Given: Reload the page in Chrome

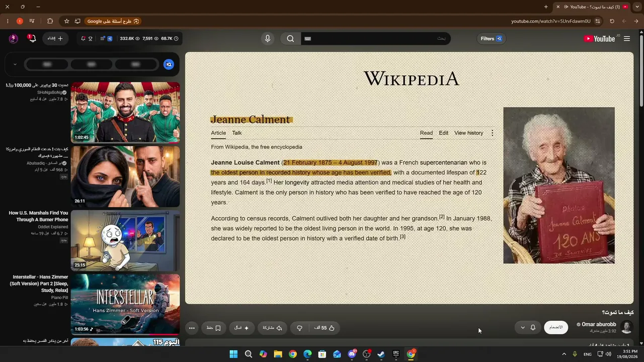Looking at the screenshot, I should [612, 21].
